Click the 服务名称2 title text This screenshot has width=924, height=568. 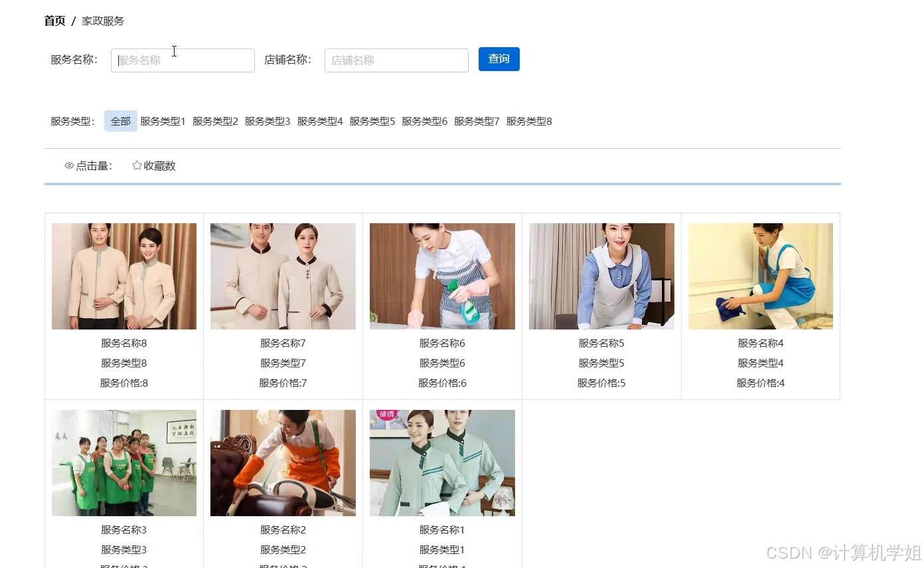tap(283, 530)
